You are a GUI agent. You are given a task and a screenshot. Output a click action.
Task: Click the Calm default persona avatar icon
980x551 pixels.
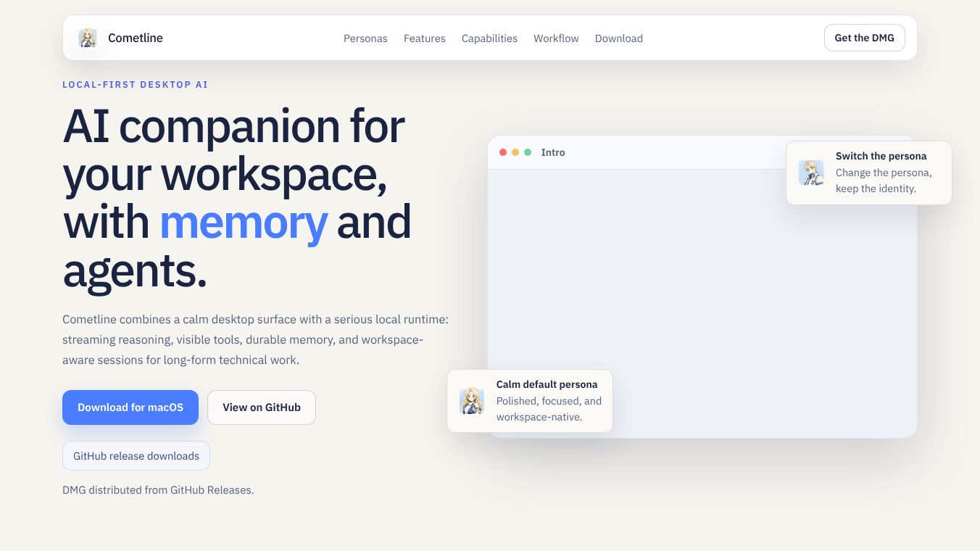(x=472, y=401)
